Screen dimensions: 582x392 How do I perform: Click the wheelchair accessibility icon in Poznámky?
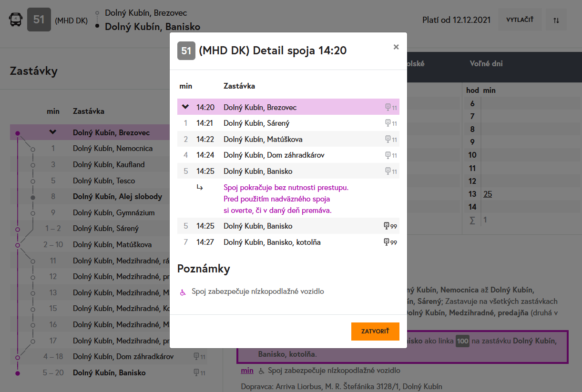click(x=183, y=292)
